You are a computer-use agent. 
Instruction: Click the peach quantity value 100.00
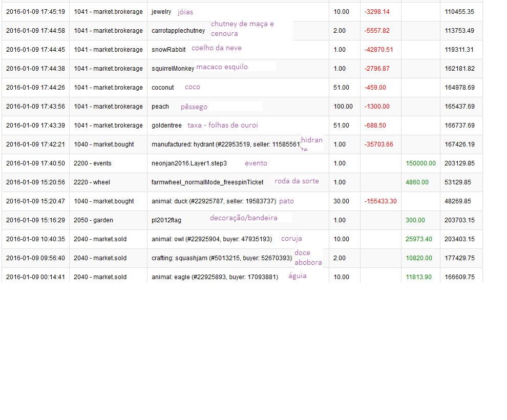pyautogui.click(x=343, y=107)
